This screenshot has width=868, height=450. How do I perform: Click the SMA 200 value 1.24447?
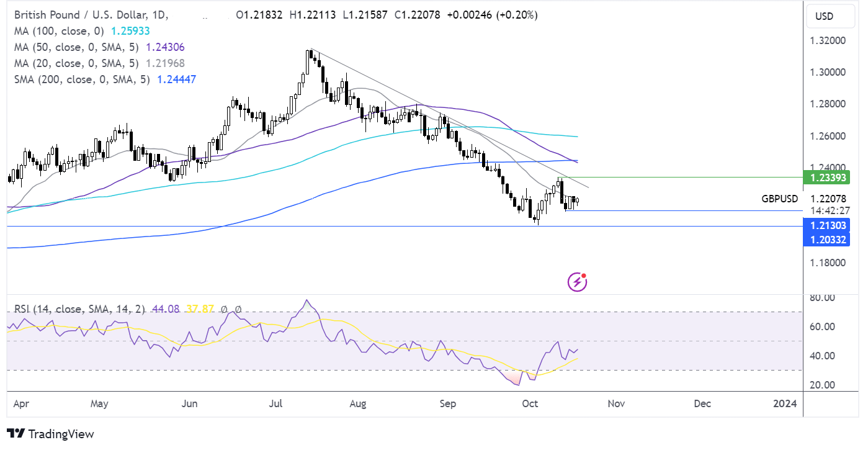pyautogui.click(x=178, y=79)
